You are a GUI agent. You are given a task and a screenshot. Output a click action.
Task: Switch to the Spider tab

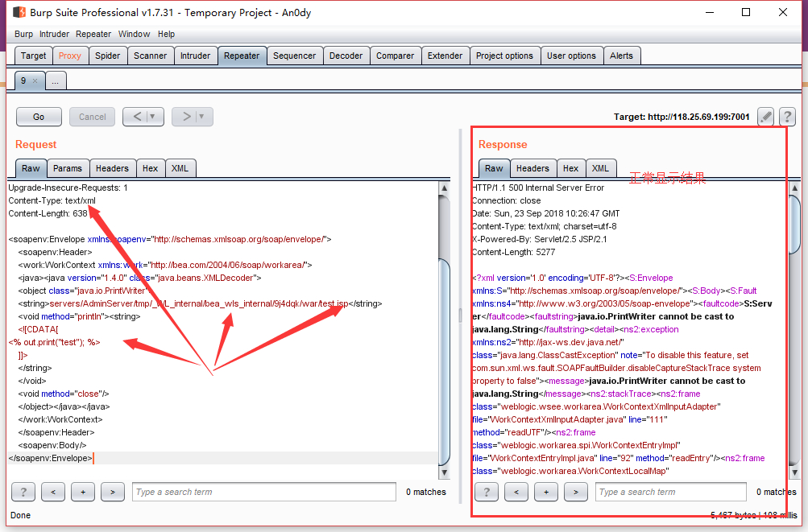tap(107, 56)
